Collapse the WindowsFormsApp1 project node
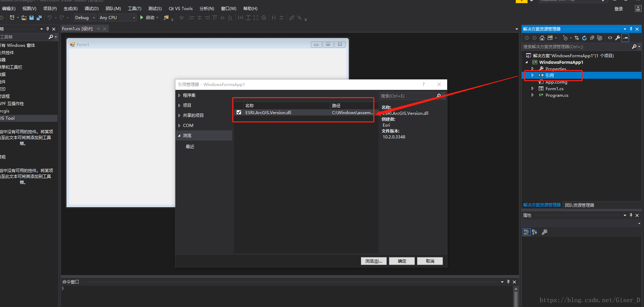The height and width of the screenshot is (307, 644). [527, 62]
